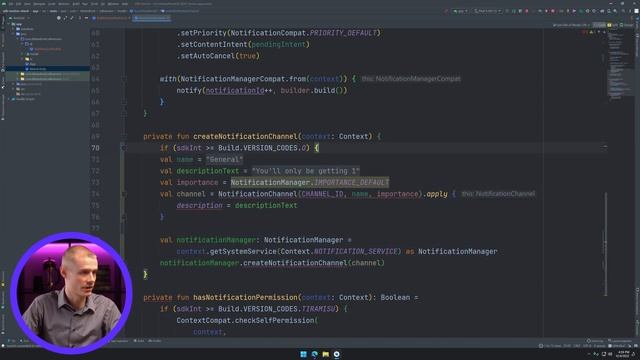Select the first editor file tab
The height and width of the screenshot is (360, 640).
[x=110, y=18]
